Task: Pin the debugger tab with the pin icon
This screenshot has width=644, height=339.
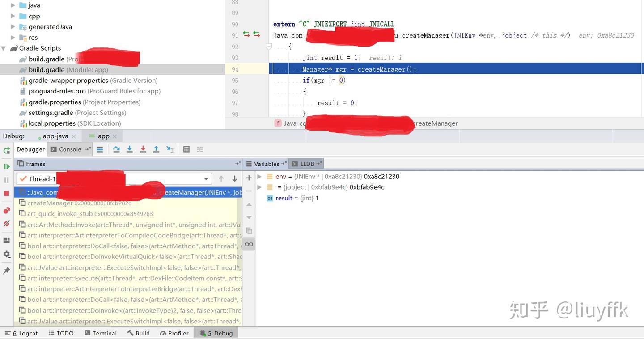Action: (6, 270)
